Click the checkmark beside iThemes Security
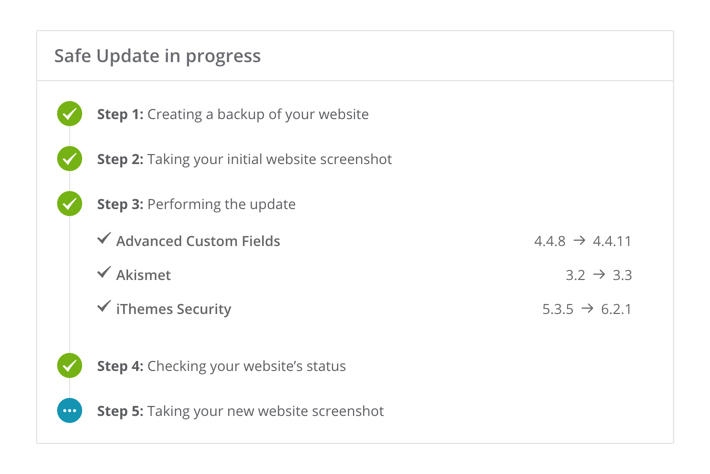The height and width of the screenshot is (474, 710). pyautogui.click(x=104, y=308)
